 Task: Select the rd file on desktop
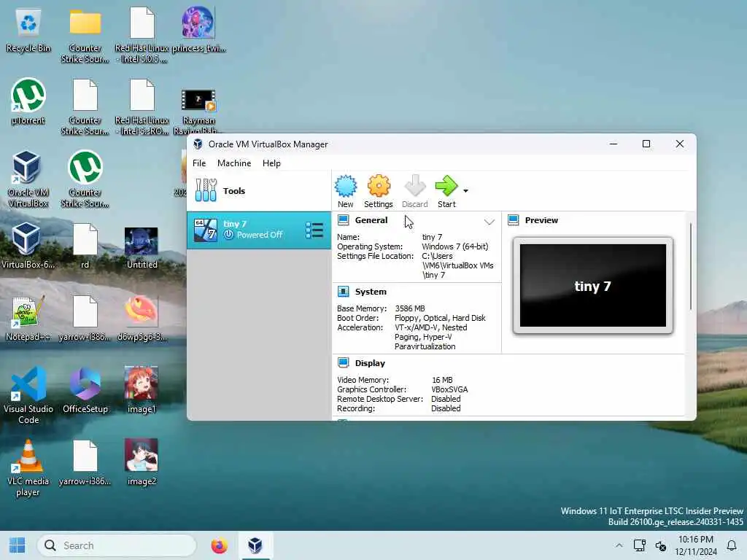(85, 246)
